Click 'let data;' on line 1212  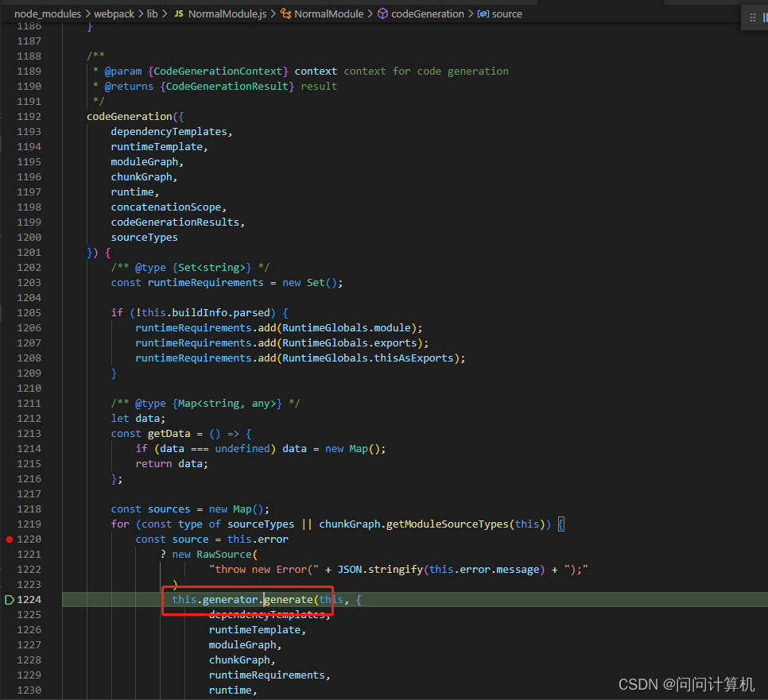pyautogui.click(x=138, y=419)
